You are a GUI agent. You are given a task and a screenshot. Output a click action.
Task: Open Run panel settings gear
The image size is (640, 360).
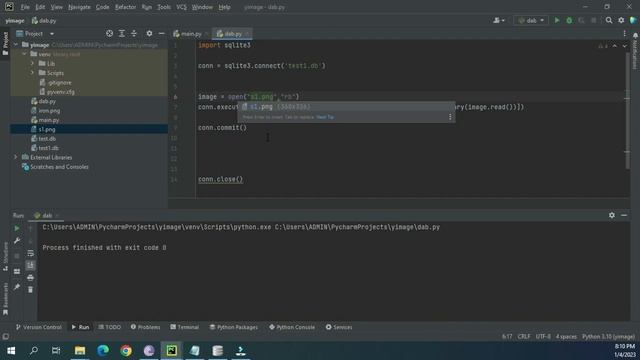[611, 215]
